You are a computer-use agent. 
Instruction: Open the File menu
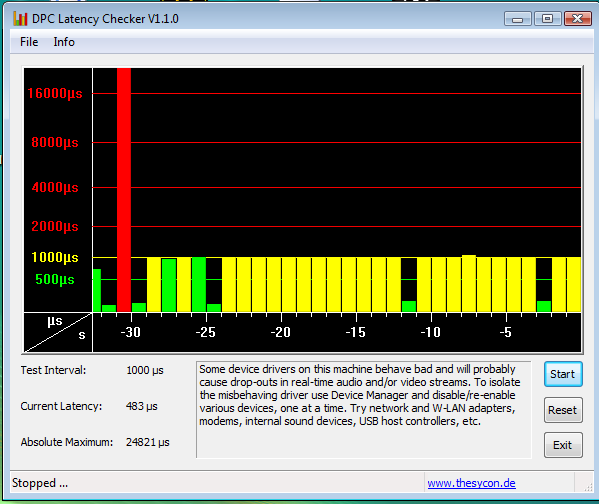(29, 42)
